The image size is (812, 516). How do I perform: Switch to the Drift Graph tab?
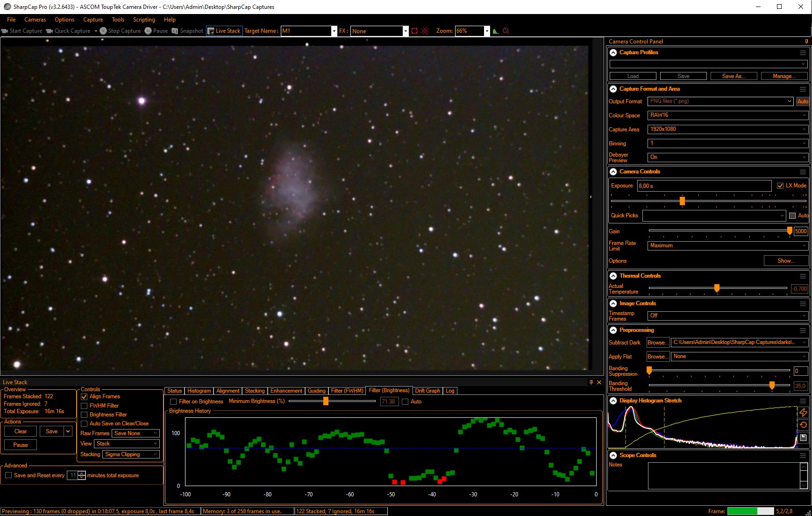pos(427,391)
